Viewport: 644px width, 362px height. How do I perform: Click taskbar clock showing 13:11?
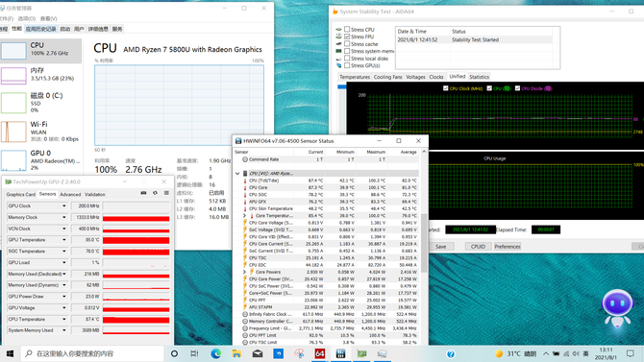point(606,353)
